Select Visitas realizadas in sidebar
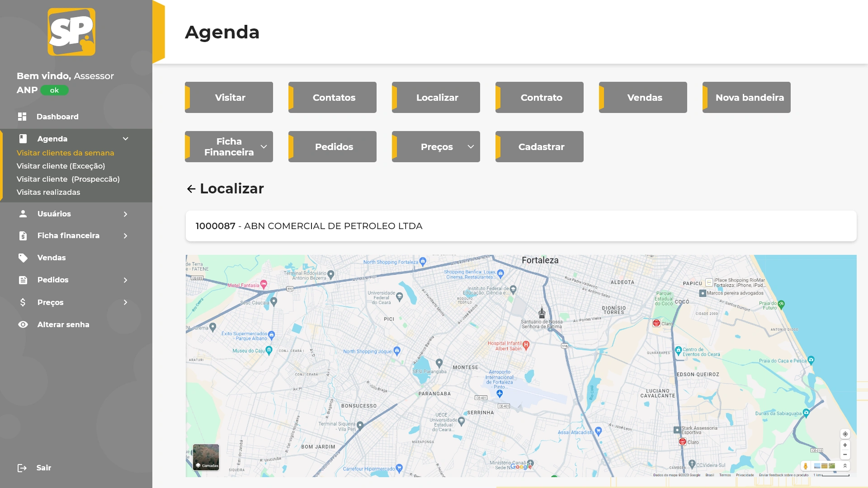 [x=48, y=192]
